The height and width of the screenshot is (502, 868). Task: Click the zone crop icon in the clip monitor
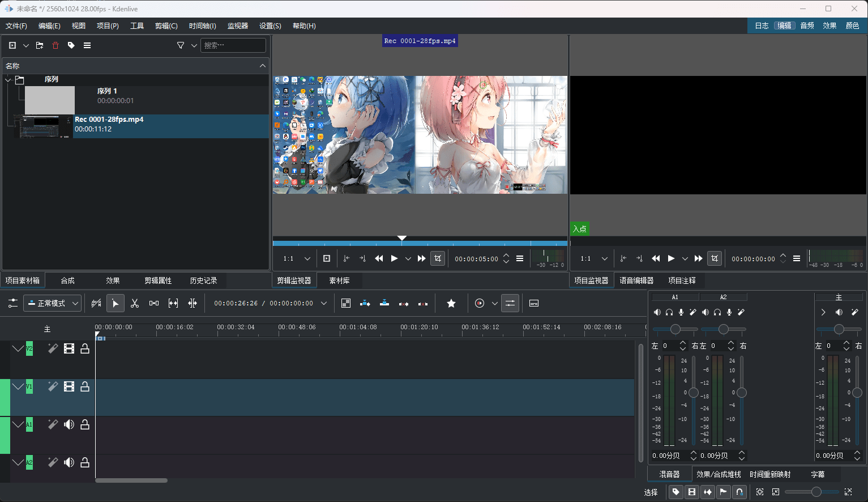point(438,258)
